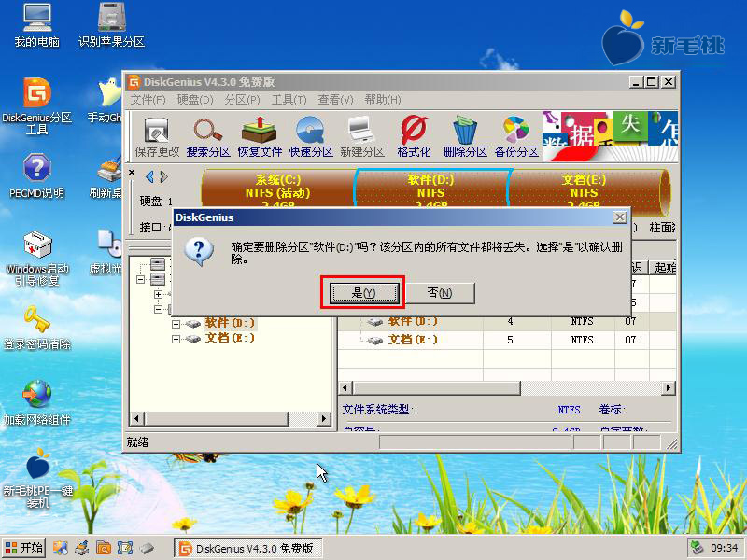Expand the 软件(D:) tree node

tap(176, 324)
